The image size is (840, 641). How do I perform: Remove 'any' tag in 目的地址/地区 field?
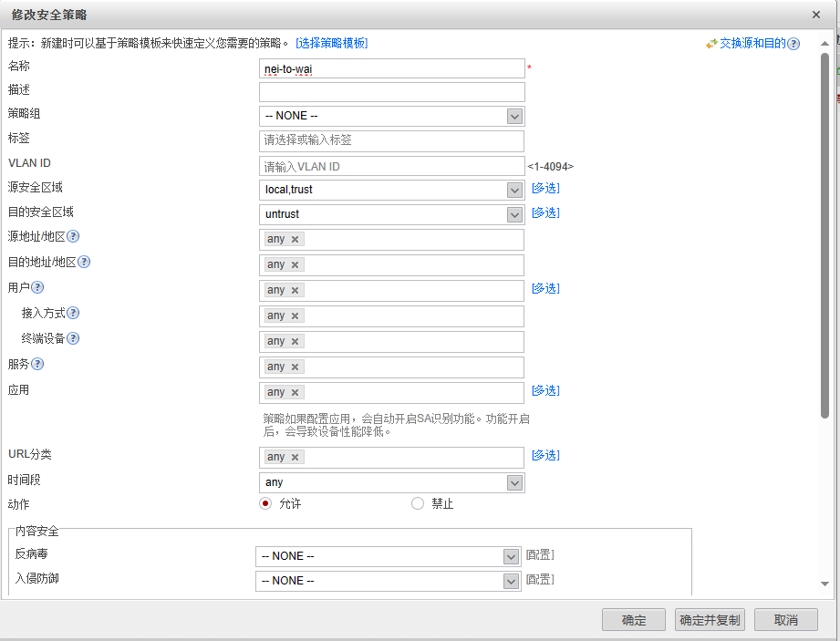pos(295,264)
